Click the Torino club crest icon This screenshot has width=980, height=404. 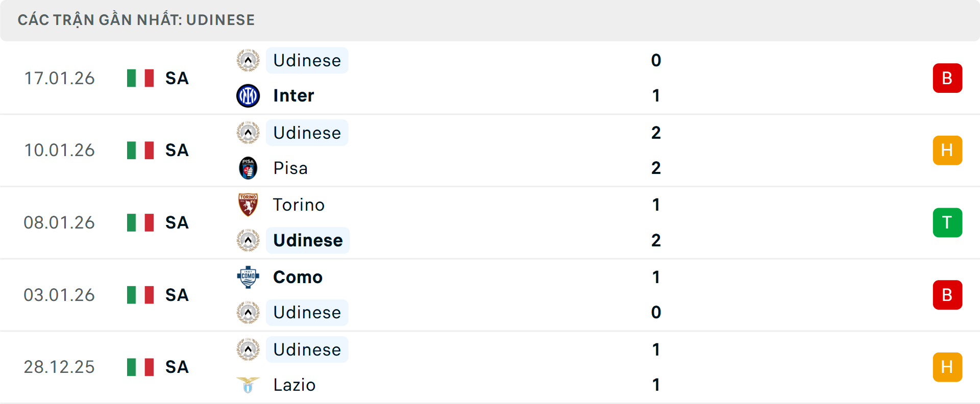(x=248, y=205)
